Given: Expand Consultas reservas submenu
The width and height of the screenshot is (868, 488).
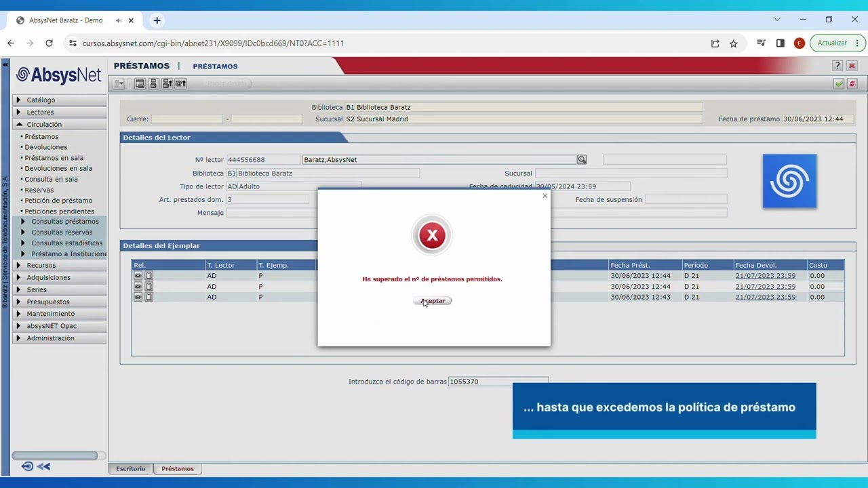Looking at the screenshot, I should pyautogui.click(x=62, y=232).
